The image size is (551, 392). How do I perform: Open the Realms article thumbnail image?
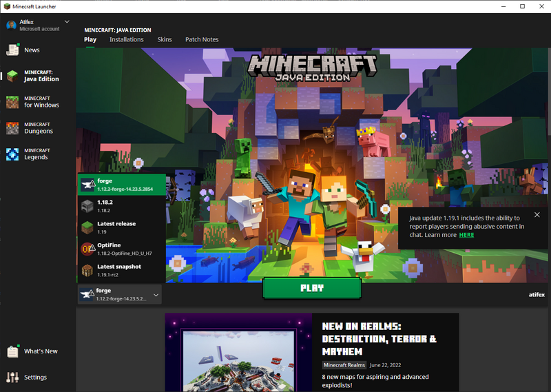[238, 353]
